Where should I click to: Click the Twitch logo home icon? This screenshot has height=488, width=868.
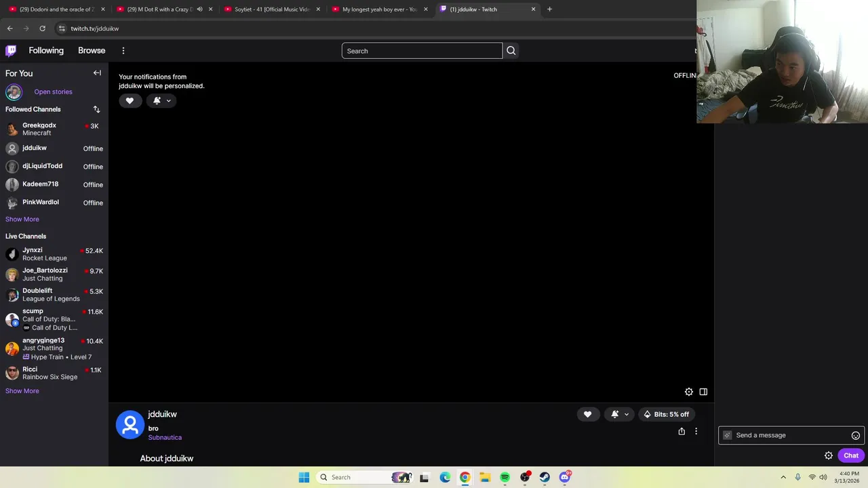point(11,51)
